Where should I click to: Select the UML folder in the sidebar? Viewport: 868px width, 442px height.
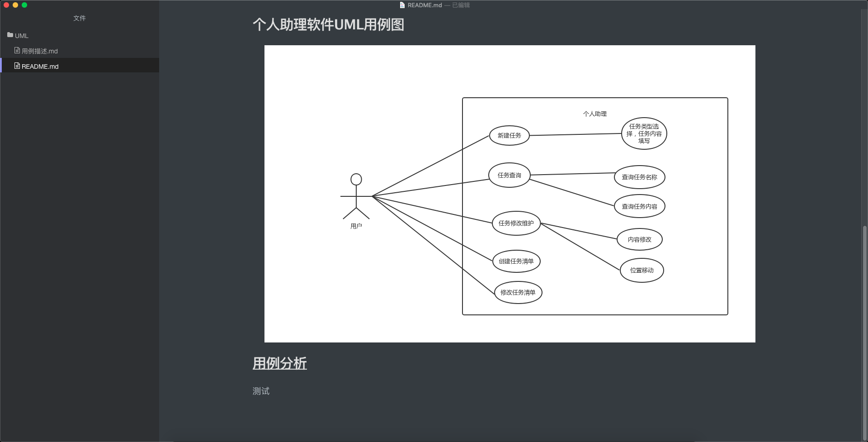21,35
